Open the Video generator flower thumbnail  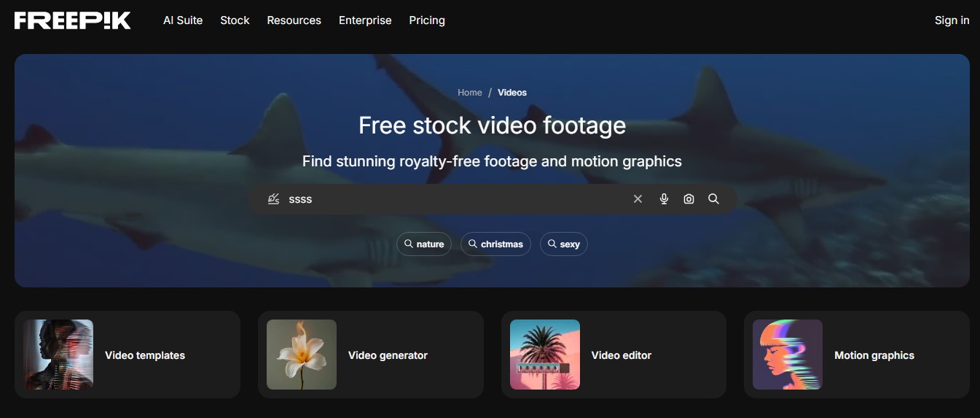(x=302, y=355)
